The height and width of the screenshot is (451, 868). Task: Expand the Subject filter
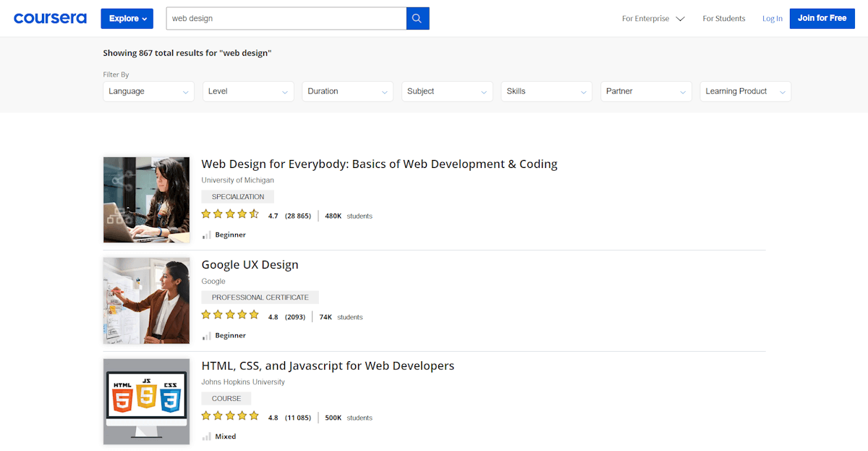click(447, 91)
